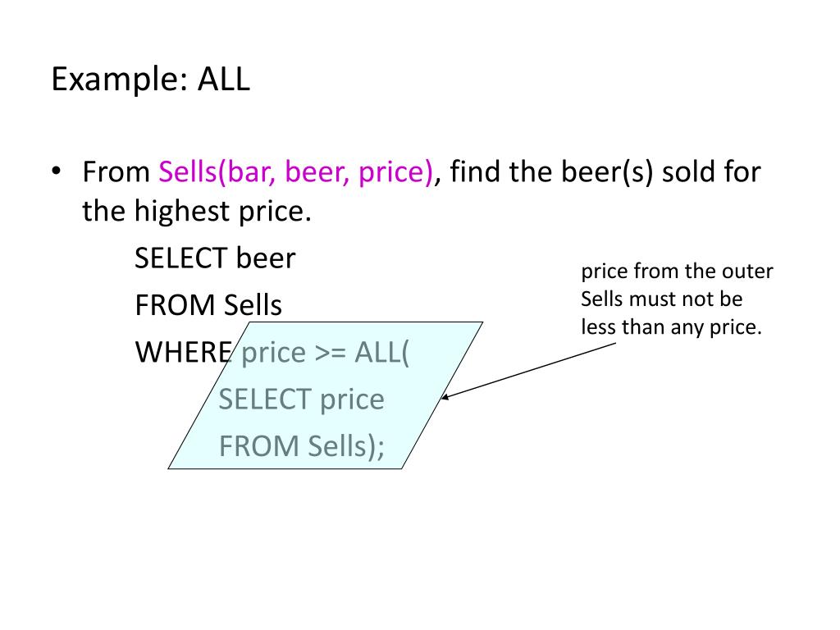Click the word 'ALL' in the title
The height and width of the screenshot is (630, 840).
point(224,80)
